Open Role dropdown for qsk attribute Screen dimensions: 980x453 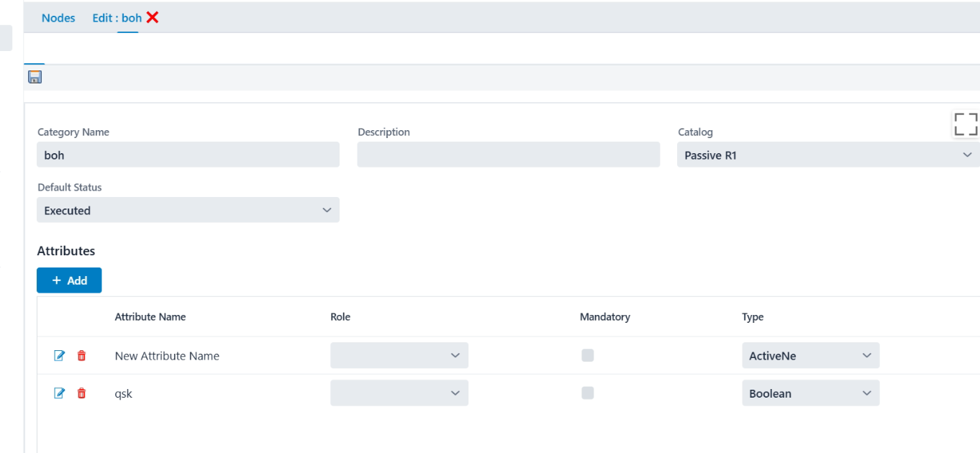pos(399,393)
